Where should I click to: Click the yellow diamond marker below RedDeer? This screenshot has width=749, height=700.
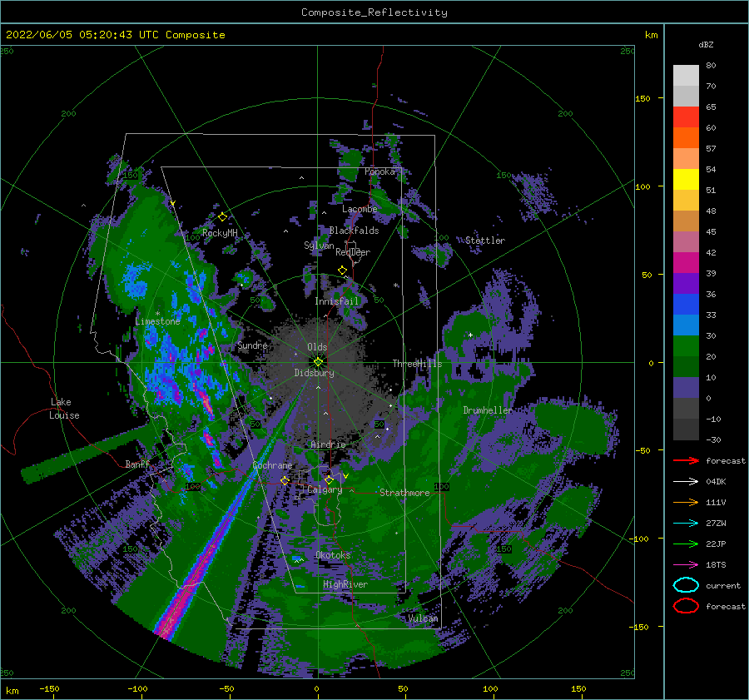(x=342, y=271)
